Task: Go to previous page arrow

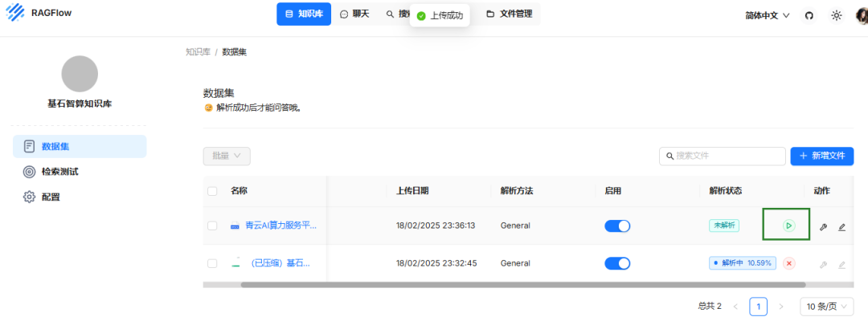Action: point(735,306)
